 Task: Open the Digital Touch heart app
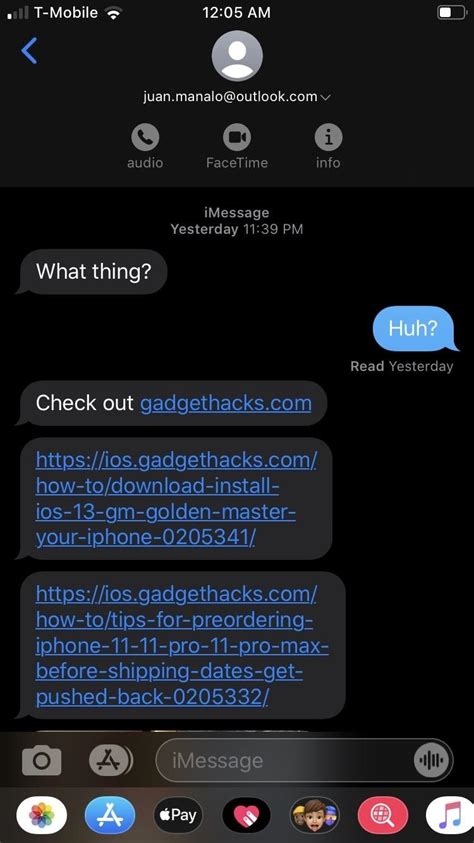pyautogui.click(x=247, y=816)
